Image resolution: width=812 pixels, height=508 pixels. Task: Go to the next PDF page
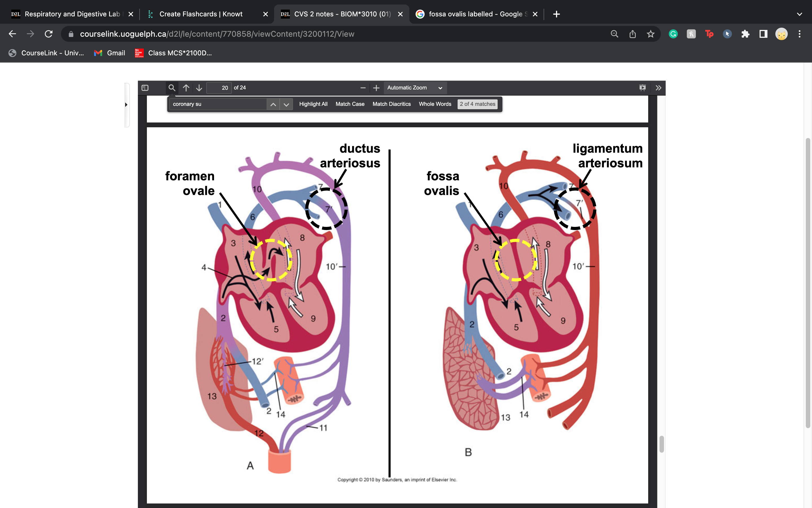pyautogui.click(x=199, y=88)
